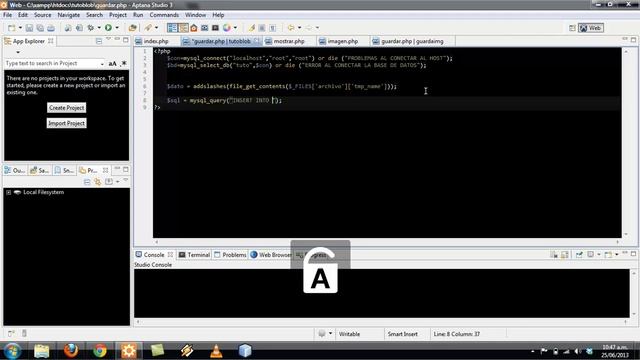
Task: Click the color wheel themes icon
Action: click(x=227, y=28)
